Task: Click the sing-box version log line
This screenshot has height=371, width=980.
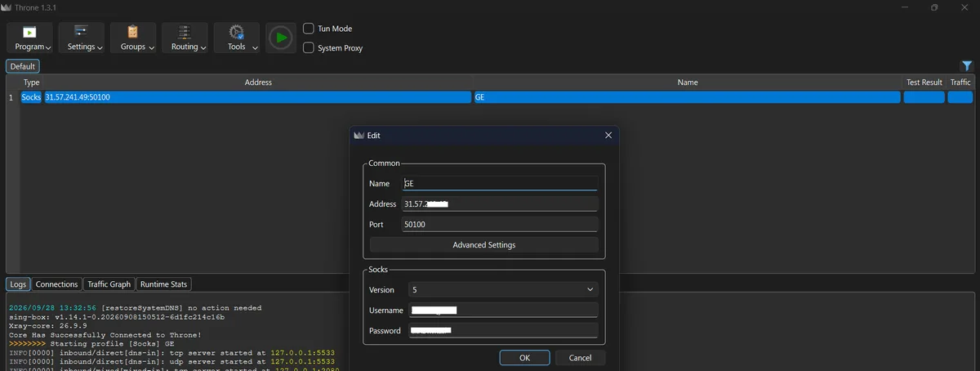Action: (x=115, y=317)
